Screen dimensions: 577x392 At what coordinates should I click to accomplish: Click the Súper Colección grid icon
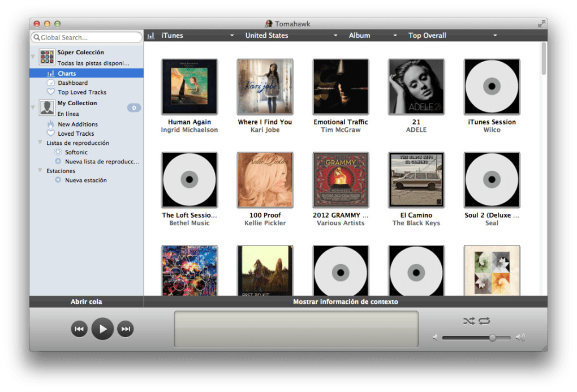tap(47, 58)
